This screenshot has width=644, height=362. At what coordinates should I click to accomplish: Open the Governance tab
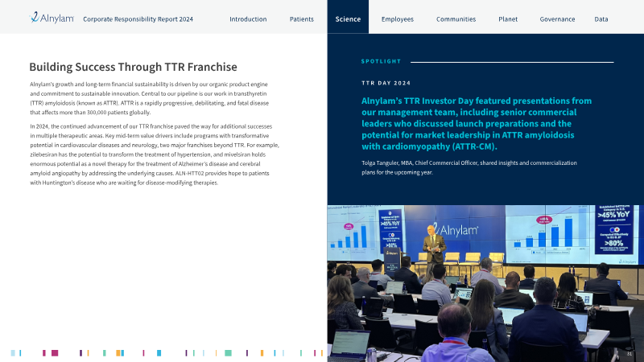click(557, 19)
